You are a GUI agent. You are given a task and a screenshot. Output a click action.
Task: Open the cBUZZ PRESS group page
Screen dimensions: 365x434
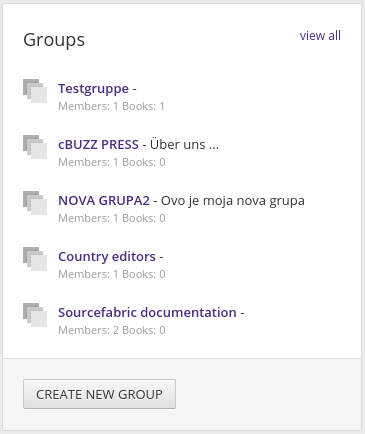[x=98, y=144]
